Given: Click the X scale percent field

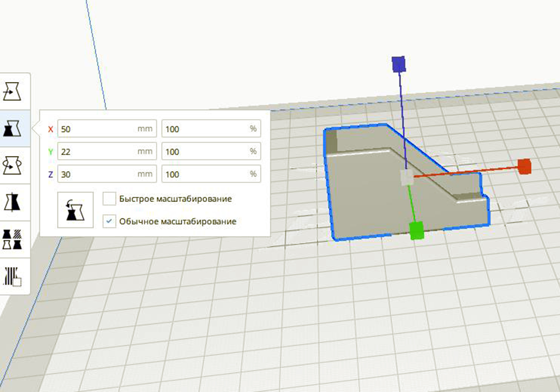Looking at the screenshot, I should point(211,129).
